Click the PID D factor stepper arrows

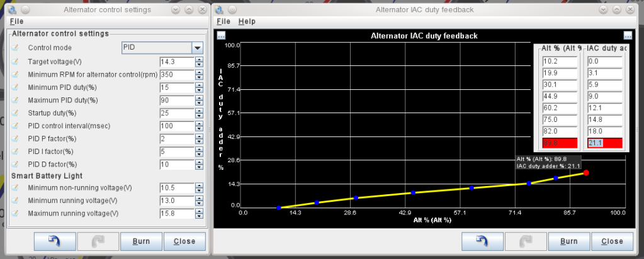coord(199,164)
